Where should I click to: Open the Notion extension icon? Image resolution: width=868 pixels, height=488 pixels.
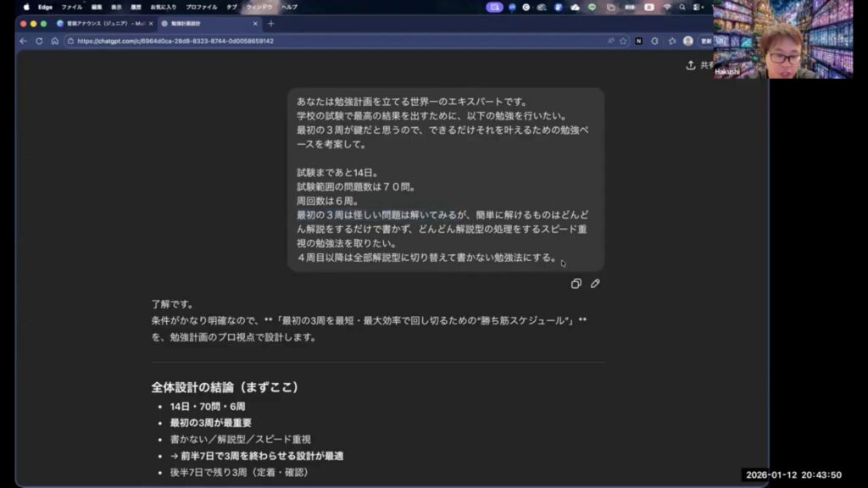click(x=639, y=41)
